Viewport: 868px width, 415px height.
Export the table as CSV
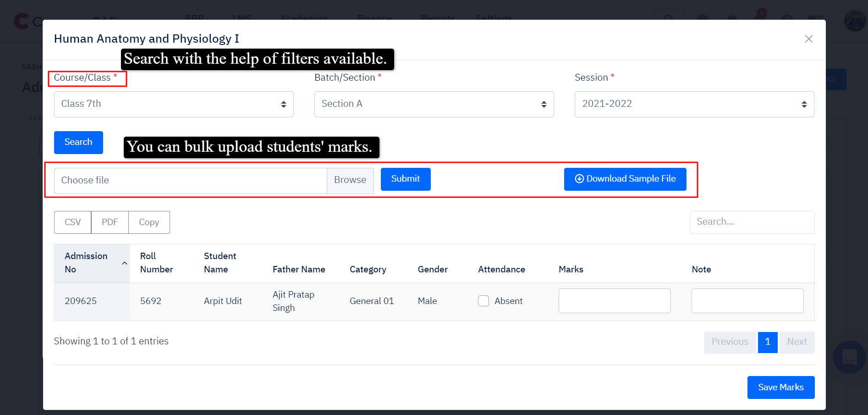click(x=72, y=222)
